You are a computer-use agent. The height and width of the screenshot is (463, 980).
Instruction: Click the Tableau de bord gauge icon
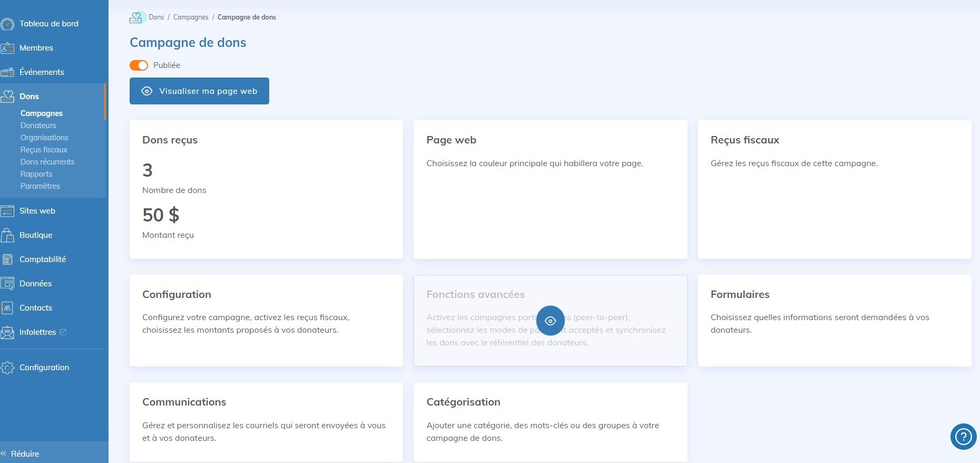click(x=7, y=24)
